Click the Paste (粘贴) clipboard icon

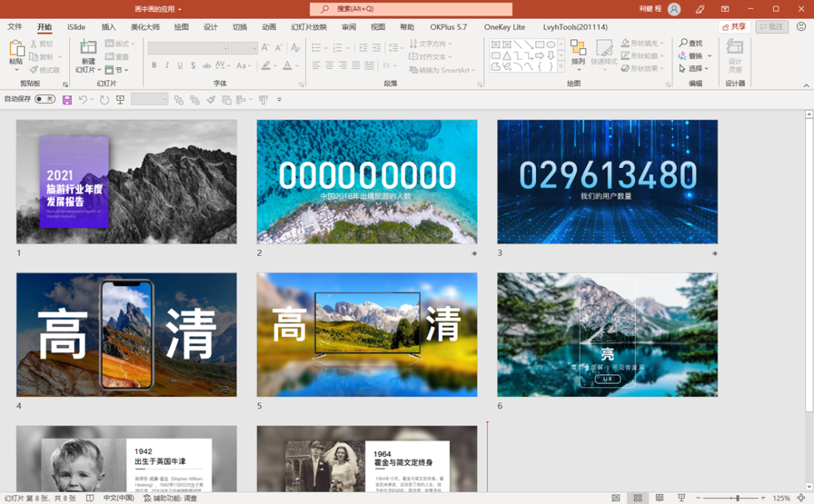pos(16,48)
